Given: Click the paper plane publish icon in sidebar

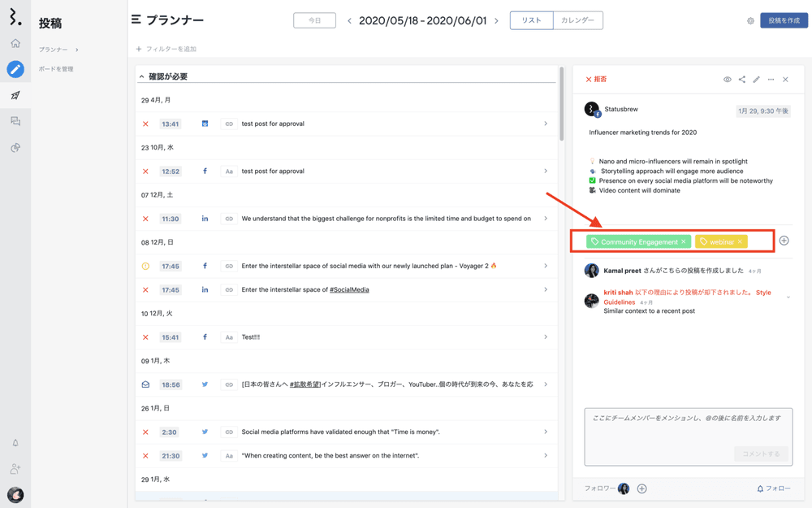Looking at the screenshot, I should pyautogui.click(x=15, y=95).
